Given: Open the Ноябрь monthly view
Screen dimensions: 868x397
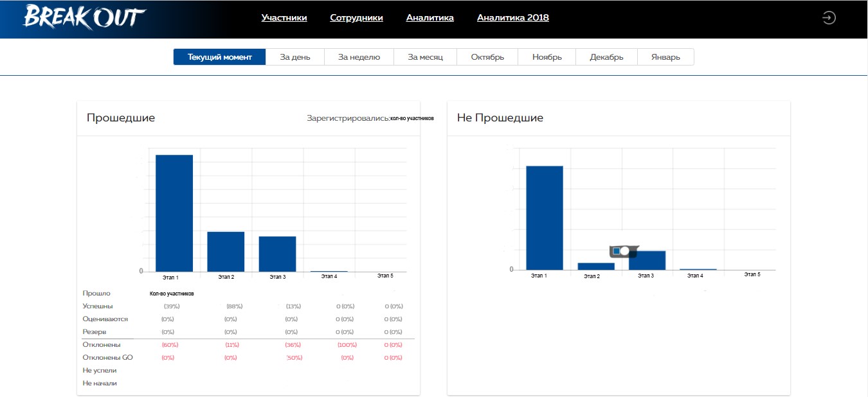Looking at the screenshot, I should click(x=546, y=57).
